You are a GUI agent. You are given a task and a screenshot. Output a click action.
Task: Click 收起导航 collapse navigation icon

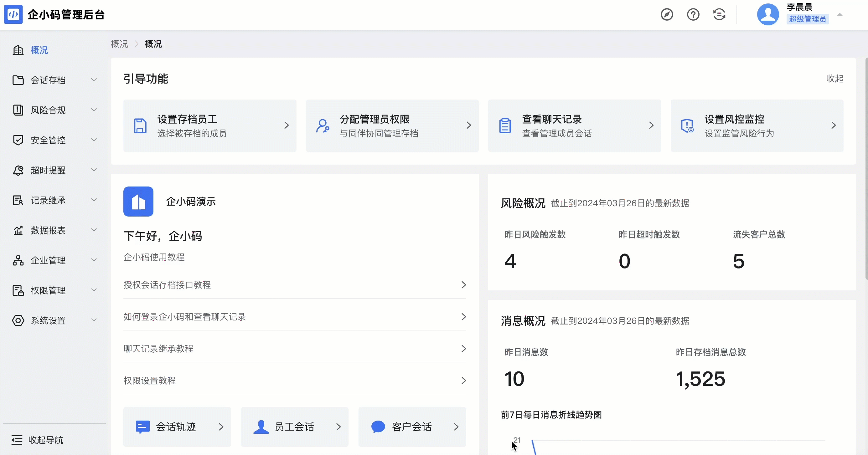click(x=17, y=440)
